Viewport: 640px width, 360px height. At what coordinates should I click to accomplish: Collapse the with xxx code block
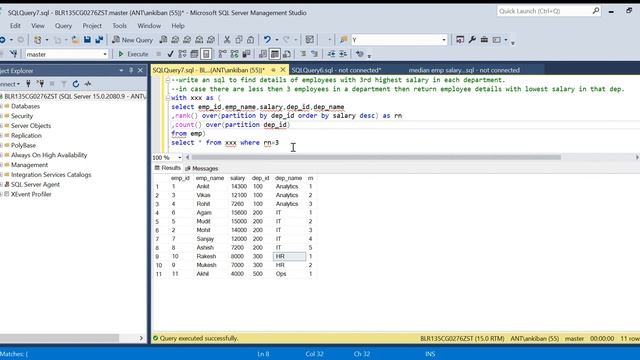tap(167, 98)
